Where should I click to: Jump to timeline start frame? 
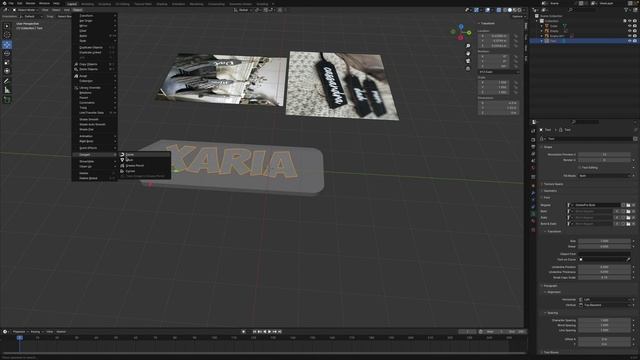point(254,332)
